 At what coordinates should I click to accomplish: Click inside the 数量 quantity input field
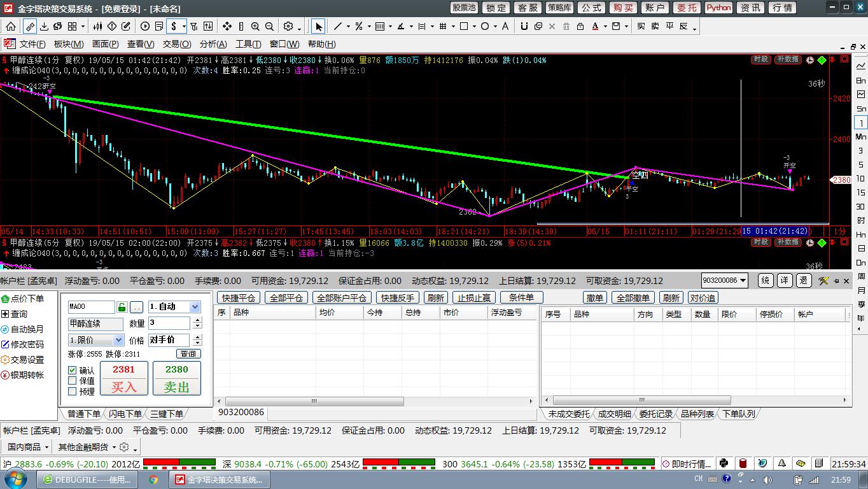pyautogui.click(x=169, y=323)
